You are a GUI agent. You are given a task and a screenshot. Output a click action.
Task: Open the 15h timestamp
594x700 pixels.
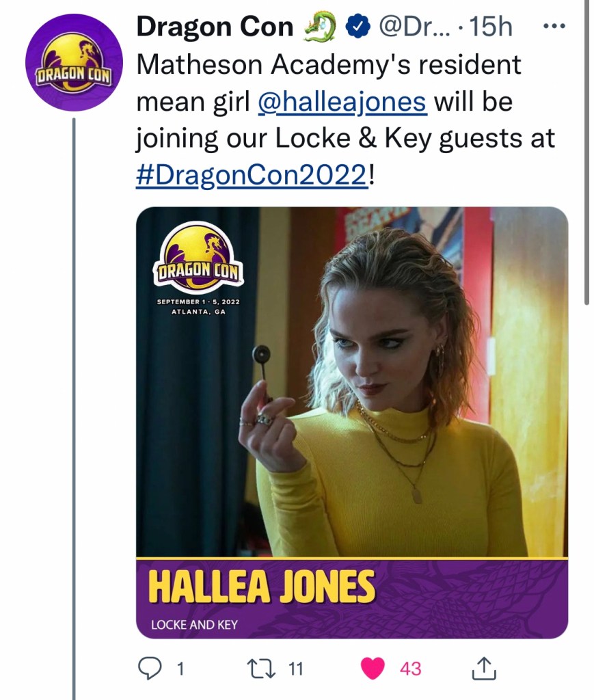[491, 27]
